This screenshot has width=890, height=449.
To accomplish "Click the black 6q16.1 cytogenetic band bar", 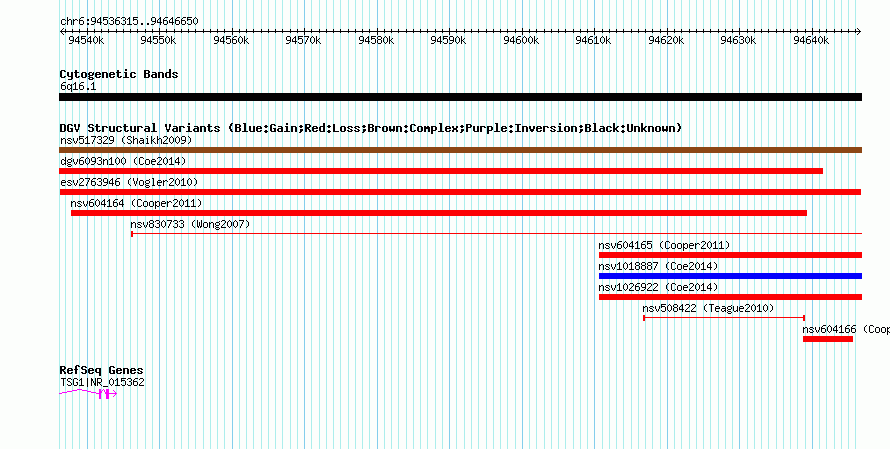I will click(460, 97).
